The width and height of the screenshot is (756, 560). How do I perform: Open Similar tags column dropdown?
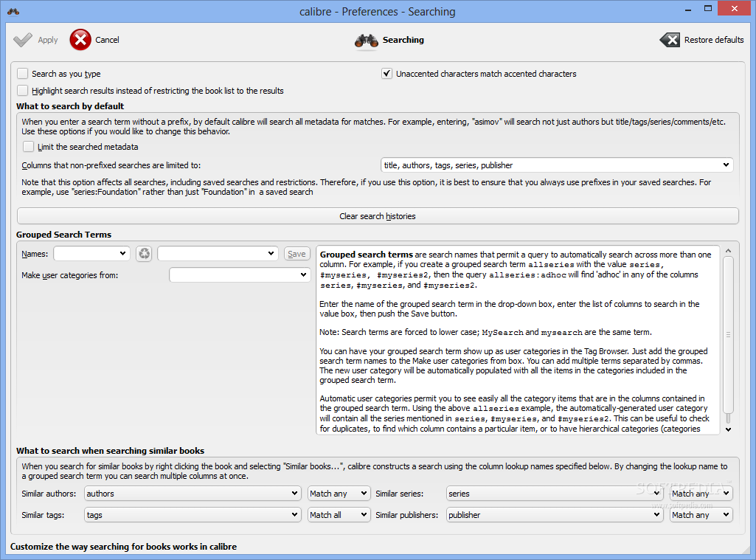tap(193, 515)
